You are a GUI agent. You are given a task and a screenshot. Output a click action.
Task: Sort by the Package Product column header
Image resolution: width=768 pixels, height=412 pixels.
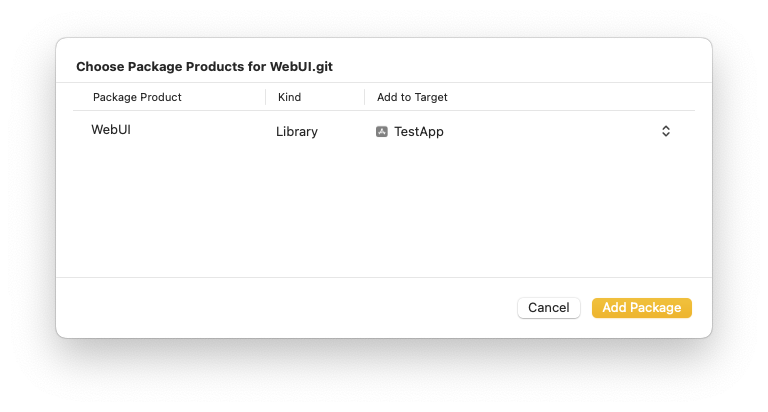tap(137, 97)
